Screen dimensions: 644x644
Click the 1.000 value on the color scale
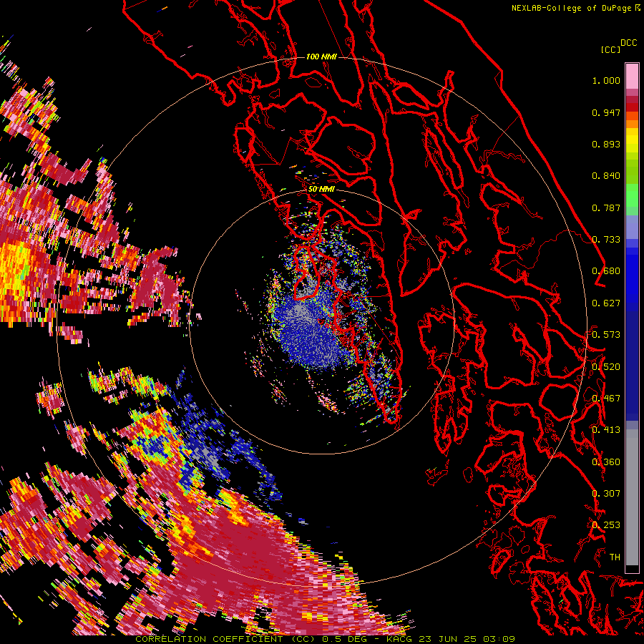coord(606,80)
